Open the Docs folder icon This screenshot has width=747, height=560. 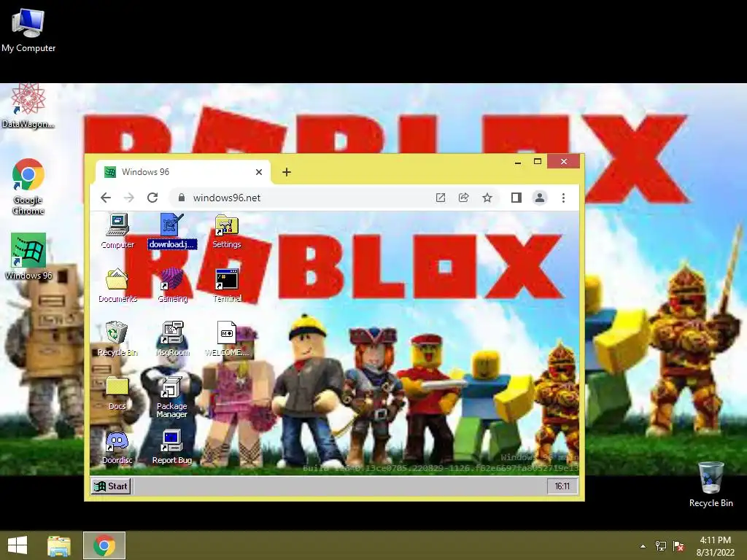[x=117, y=393]
